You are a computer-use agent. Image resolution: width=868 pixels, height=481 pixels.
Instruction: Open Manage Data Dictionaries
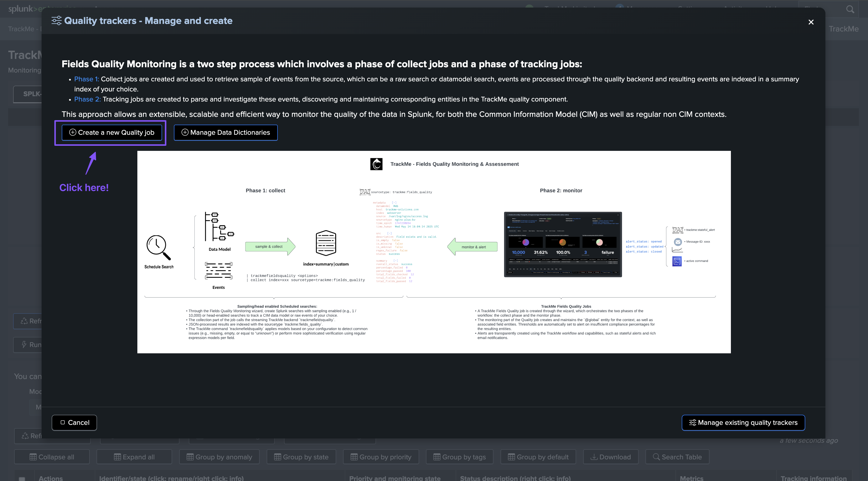pos(225,133)
